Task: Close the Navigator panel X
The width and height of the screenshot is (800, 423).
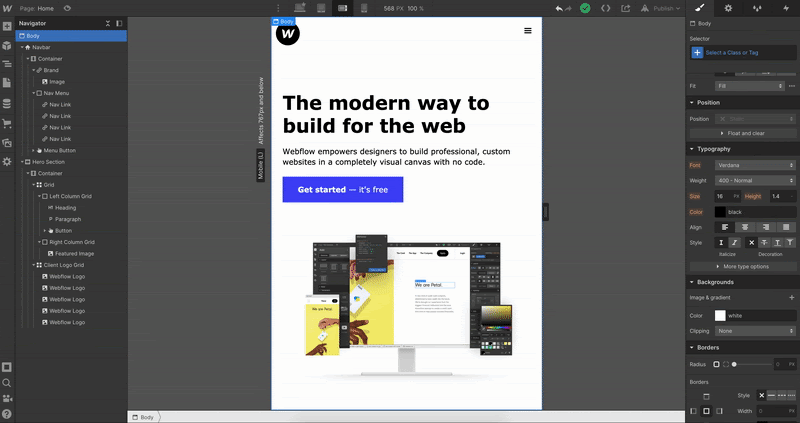Action: [108, 23]
